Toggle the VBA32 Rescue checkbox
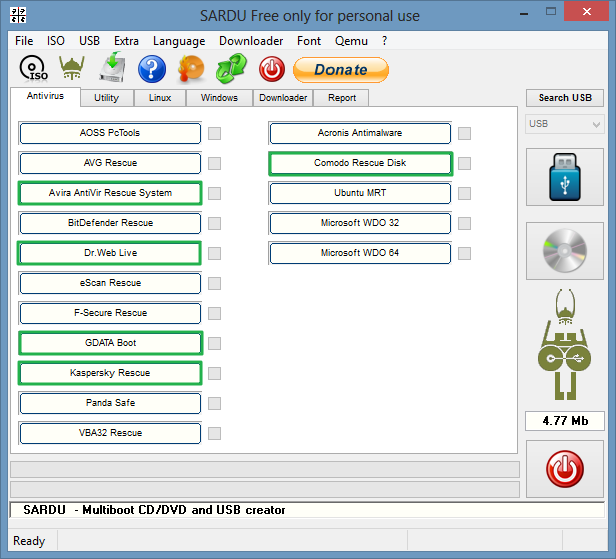Screen dimensions: 616x559 (214, 433)
